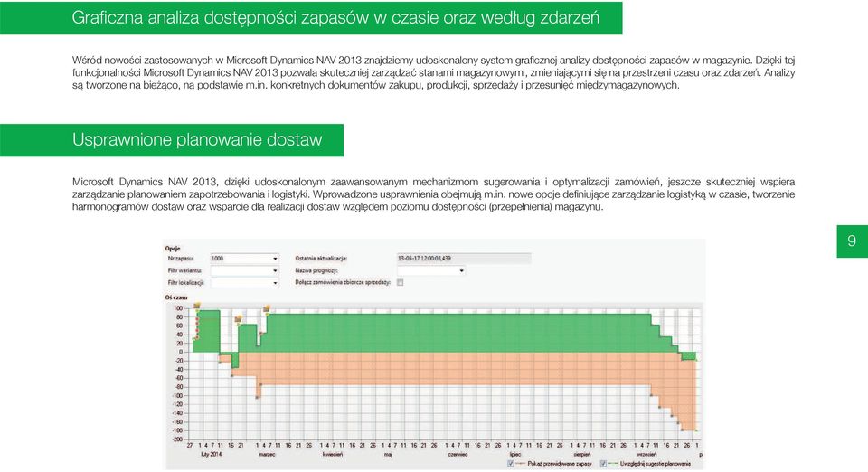Click the 'kwiecień' month label

click(x=333, y=454)
